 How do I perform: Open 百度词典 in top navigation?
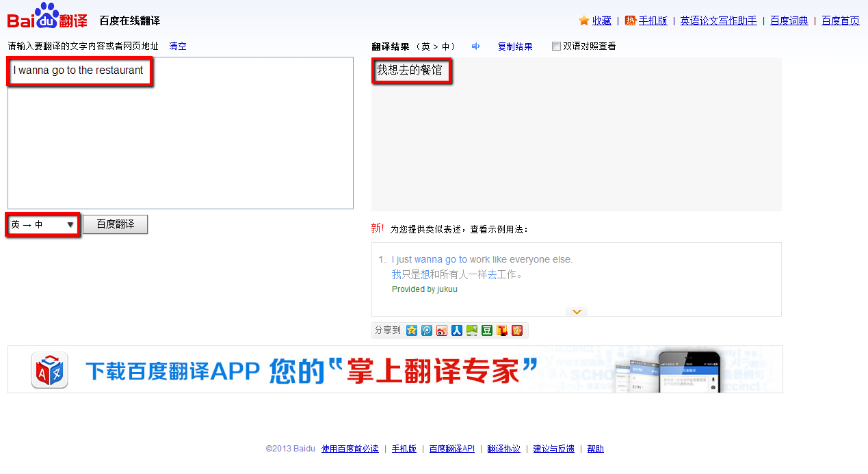pyautogui.click(x=789, y=21)
